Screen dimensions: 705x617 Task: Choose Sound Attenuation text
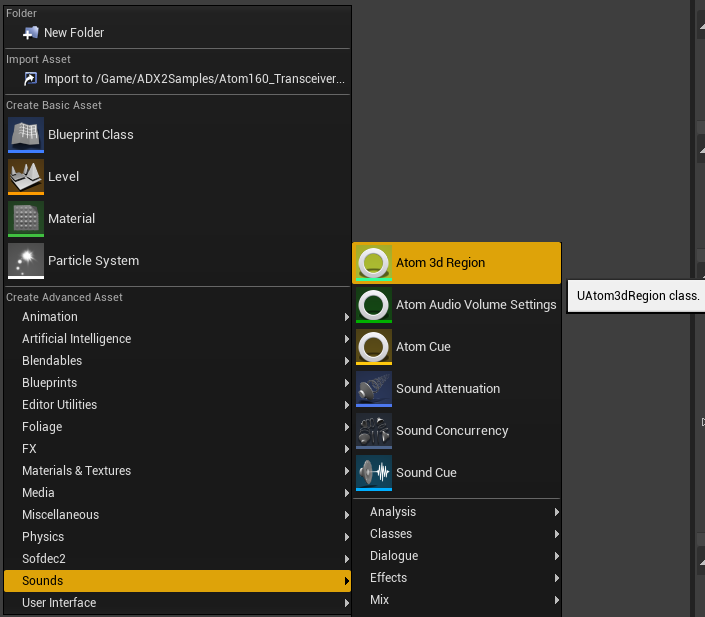click(448, 389)
